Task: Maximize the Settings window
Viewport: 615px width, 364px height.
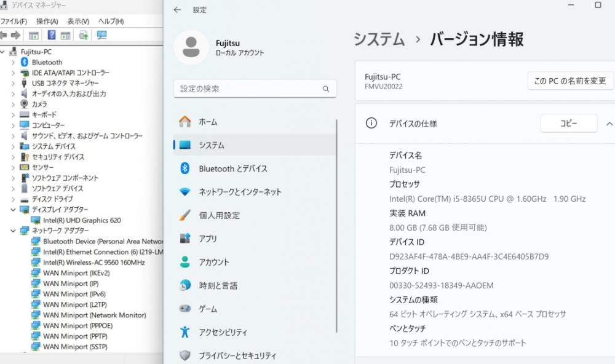Action: click(598, 5)
